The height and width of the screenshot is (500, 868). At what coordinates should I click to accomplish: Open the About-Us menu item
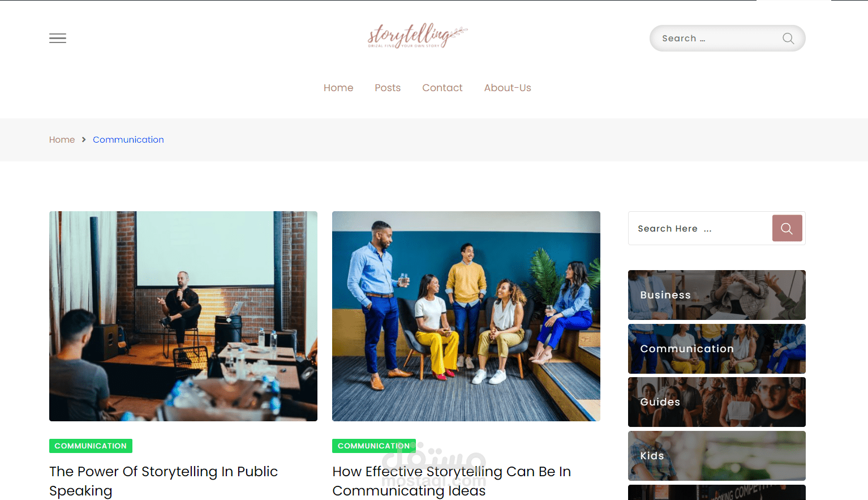click(x=508, y=88)
